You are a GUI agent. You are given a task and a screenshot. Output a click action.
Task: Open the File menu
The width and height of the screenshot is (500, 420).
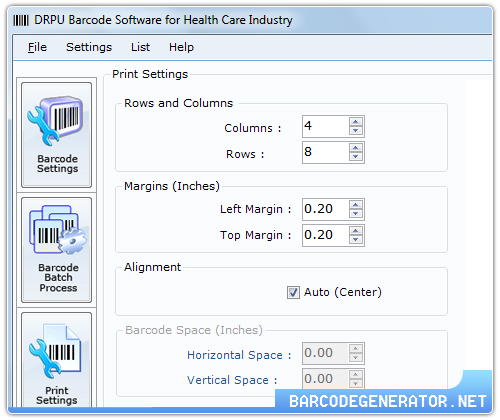pos(37,47)
